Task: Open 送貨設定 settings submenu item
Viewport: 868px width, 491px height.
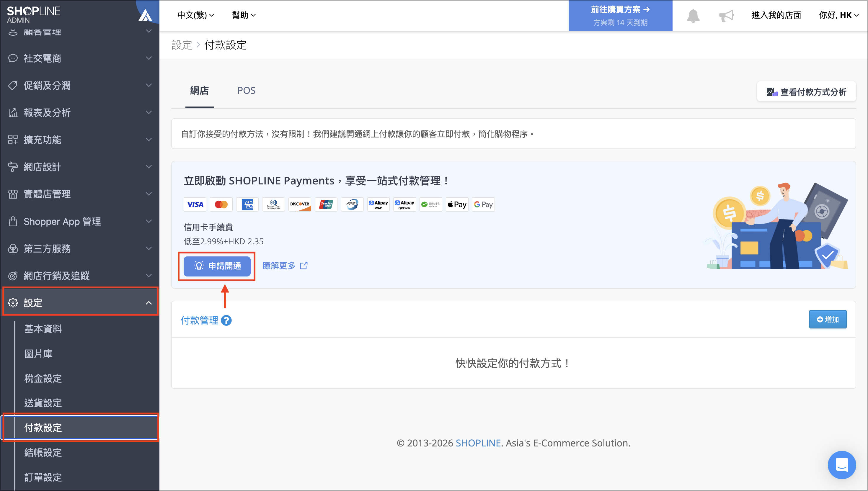Action: click(x=43, y=403)
